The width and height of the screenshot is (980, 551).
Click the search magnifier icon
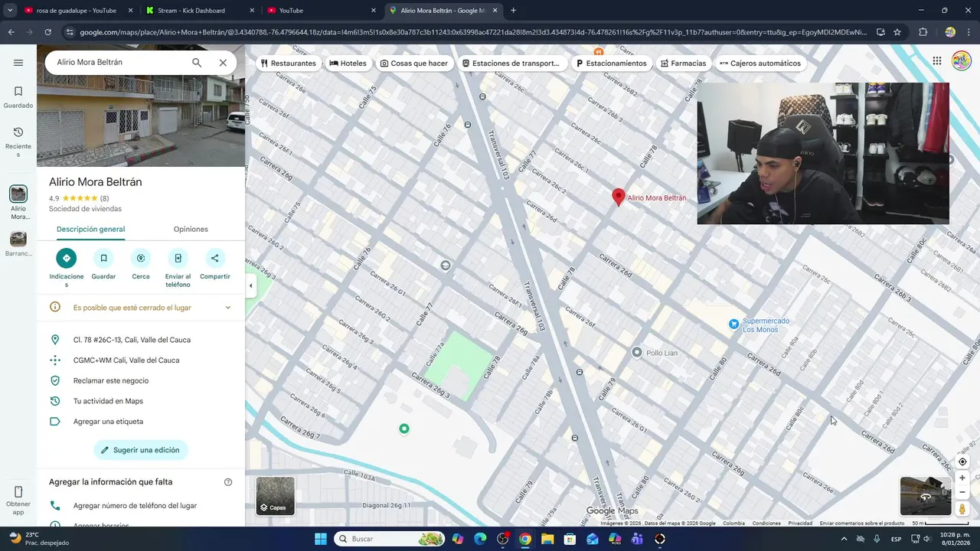(x=197, y=63)
